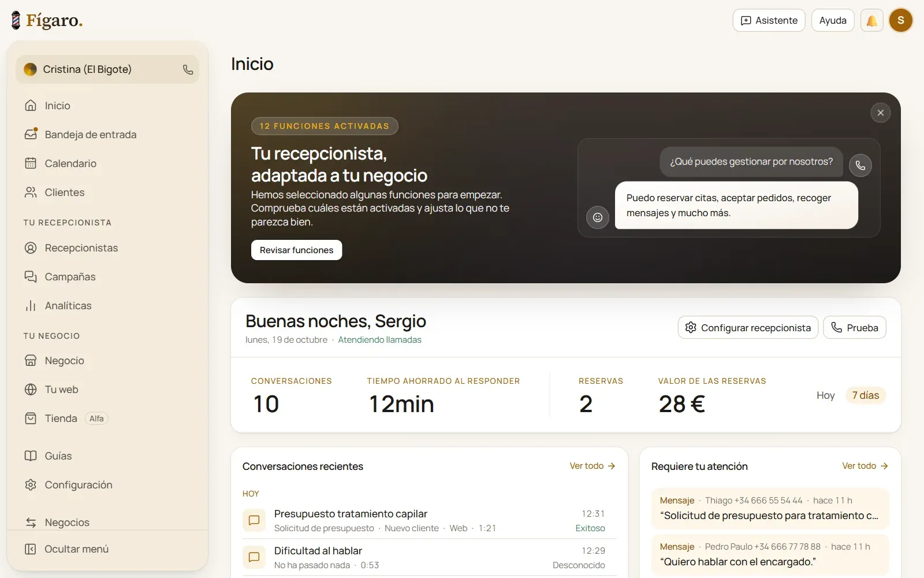Select 7 días time range
Viewport: 924px width, 578px height.
tap(865, 395)
